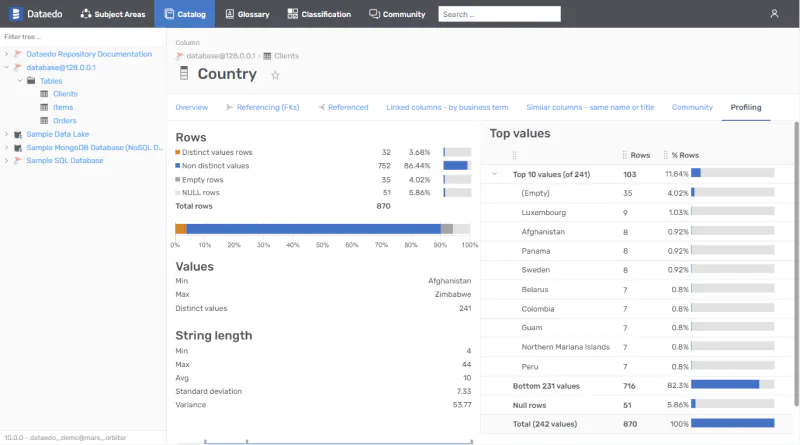Click the Dataedo logo icon
Viewport: 800px width, 445px height.
pyautogui.click(x=16, y=14)
